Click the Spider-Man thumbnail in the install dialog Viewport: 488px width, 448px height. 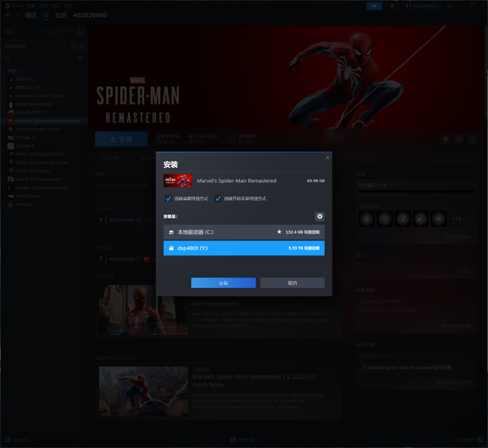click(178, 181)
